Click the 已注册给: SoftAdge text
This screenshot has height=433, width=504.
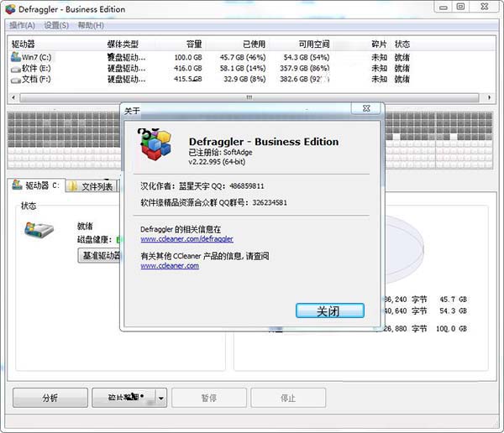pos(220,152)
